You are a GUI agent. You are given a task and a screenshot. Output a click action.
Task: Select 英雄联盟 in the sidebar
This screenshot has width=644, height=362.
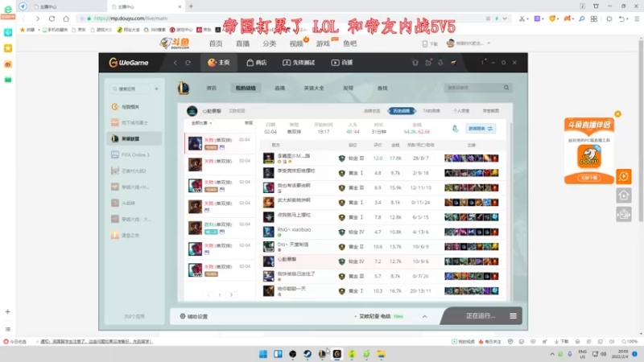click(x=134, y=138)
